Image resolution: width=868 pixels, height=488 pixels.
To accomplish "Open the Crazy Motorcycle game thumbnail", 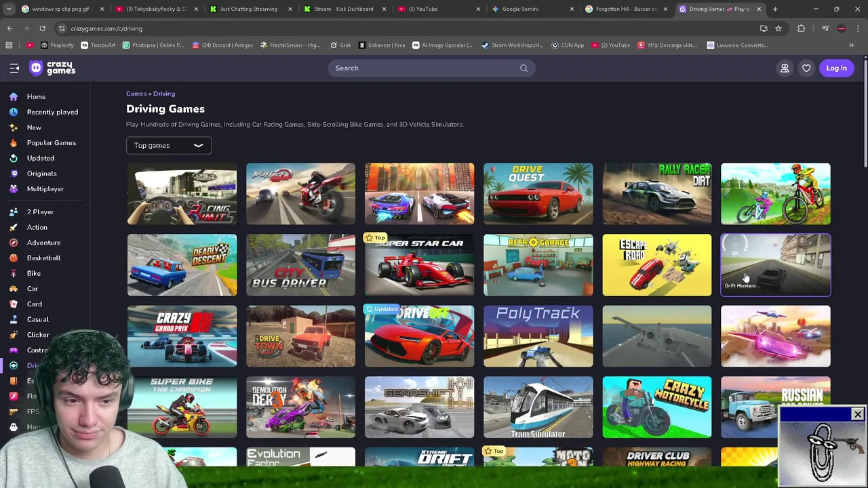I will pos(656,407).
